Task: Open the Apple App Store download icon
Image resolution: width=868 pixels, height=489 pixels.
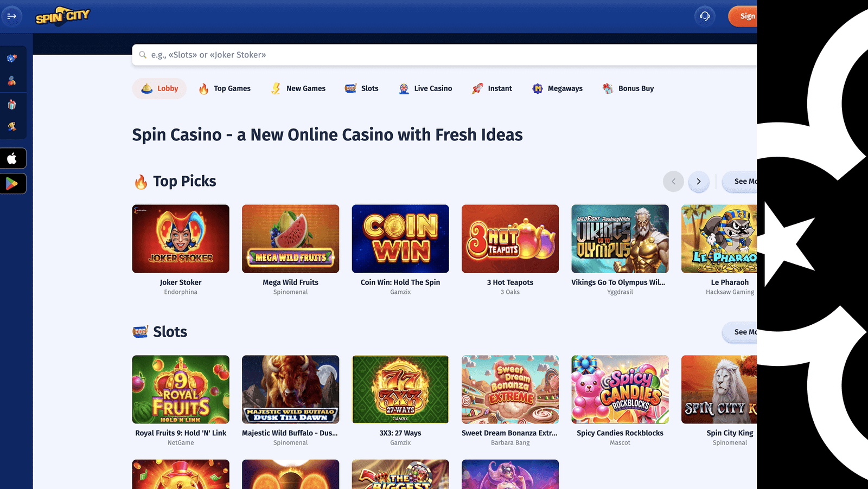Action: point(12,158)
